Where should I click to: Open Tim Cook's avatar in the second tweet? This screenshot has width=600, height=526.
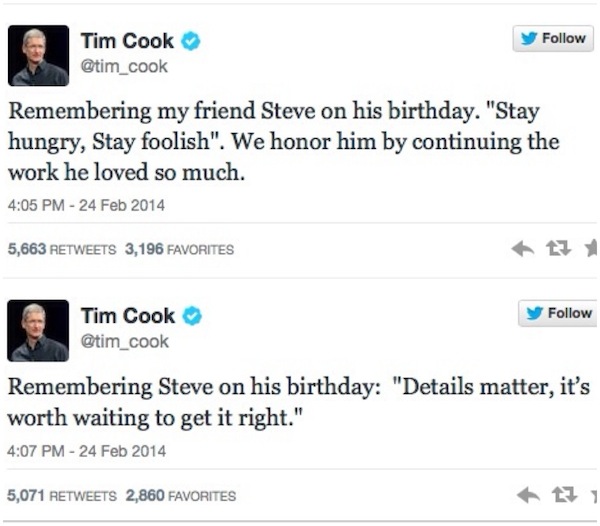[x=38, y=330]
